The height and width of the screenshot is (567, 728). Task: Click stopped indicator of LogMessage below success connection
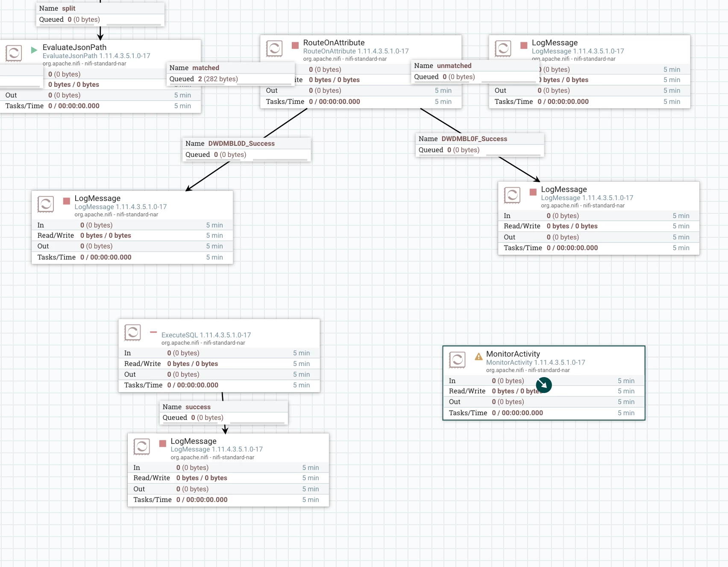(x=162, y=443)
